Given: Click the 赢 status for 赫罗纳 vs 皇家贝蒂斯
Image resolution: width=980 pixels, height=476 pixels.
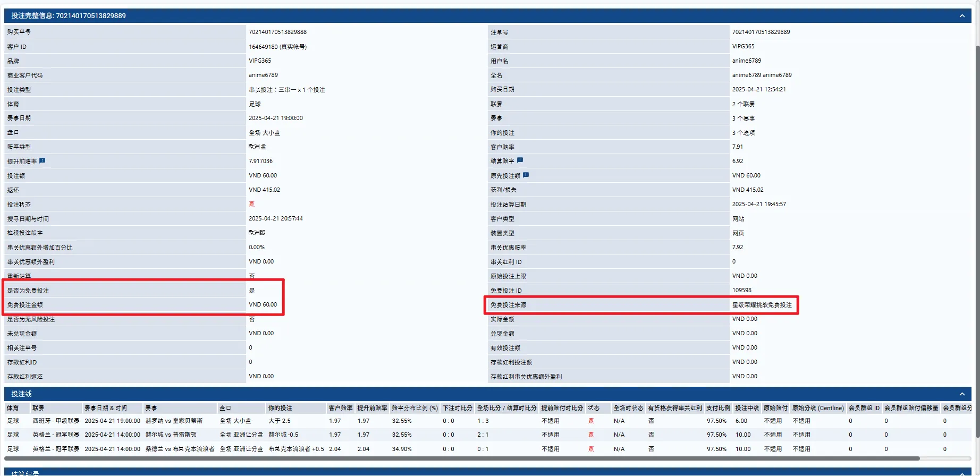Looking at the screenshot, I should click(x=591, y=421).
